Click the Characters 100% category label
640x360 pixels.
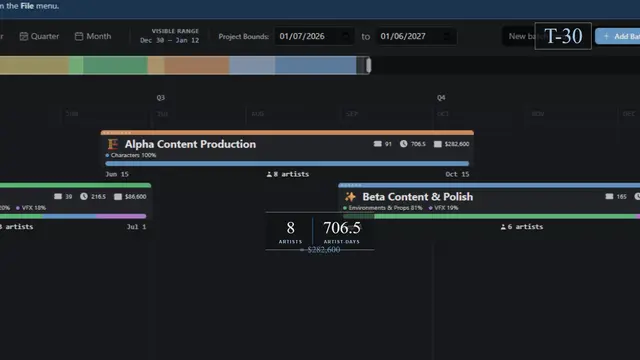[x=131, y=155]
